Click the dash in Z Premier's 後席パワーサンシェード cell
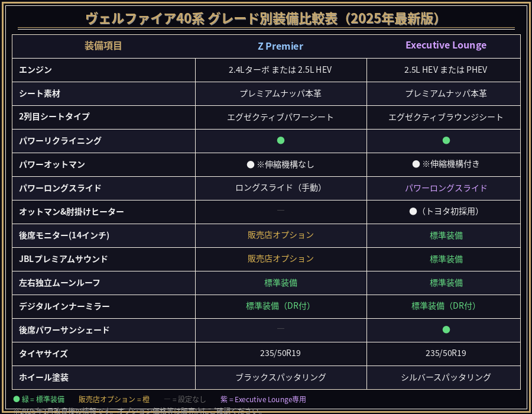532x414 pixels. [281, 329]
